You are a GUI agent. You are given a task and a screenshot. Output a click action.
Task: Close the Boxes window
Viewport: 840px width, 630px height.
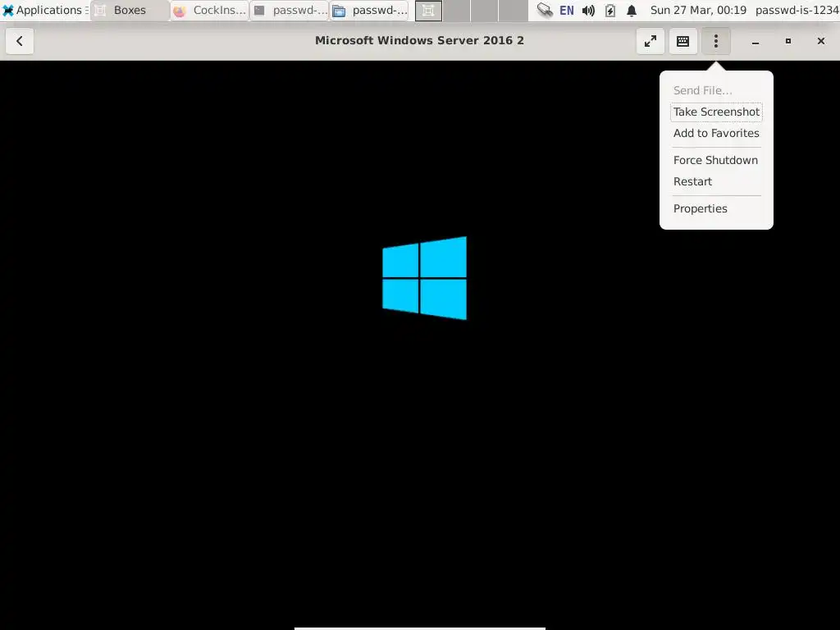coord(820,41)
